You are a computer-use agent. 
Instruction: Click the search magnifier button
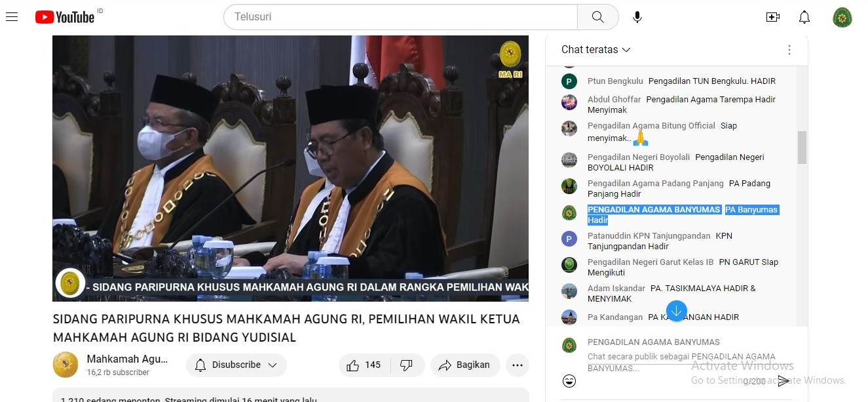(597, 17)
